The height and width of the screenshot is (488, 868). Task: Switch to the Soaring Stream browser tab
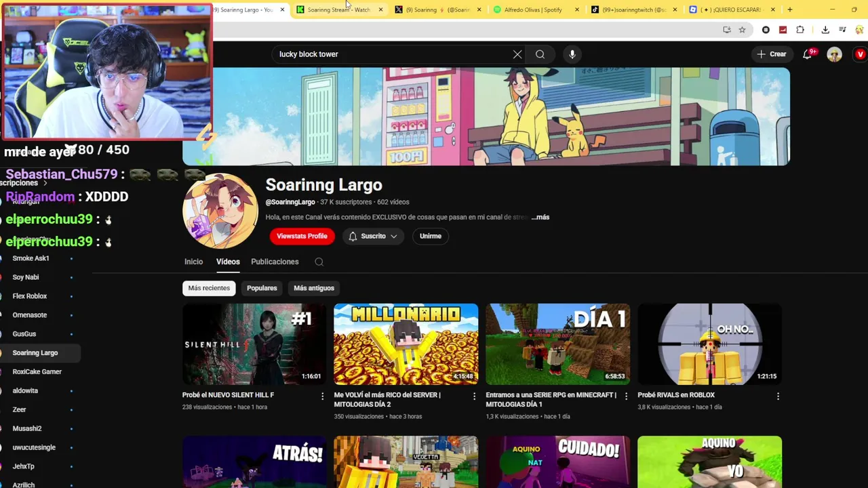(x=338, y=9)
